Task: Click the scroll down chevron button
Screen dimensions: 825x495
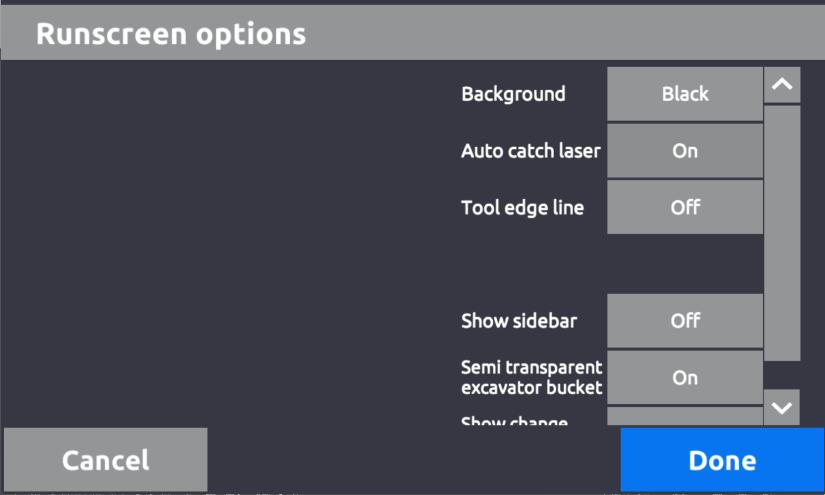Action: click(782, 407)
